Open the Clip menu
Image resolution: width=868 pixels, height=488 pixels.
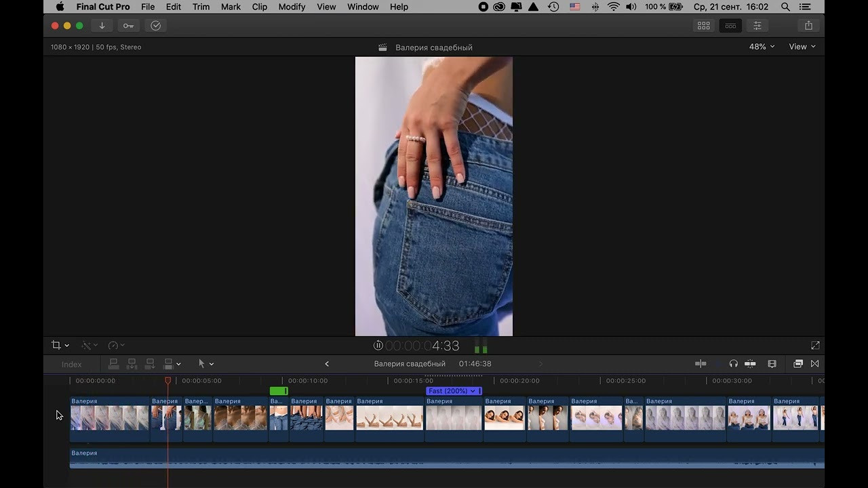click(x=259, y=7)
